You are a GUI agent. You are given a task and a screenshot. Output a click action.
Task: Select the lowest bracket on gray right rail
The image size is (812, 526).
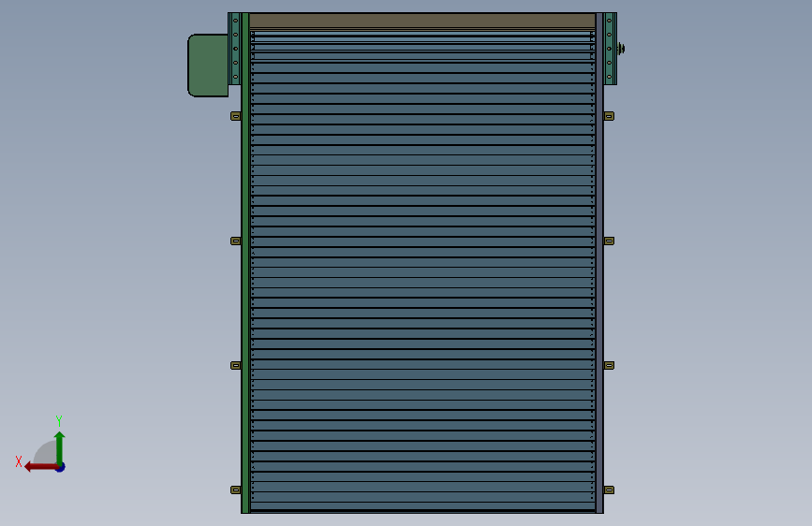pyautogui.click(x=609, y=489)
